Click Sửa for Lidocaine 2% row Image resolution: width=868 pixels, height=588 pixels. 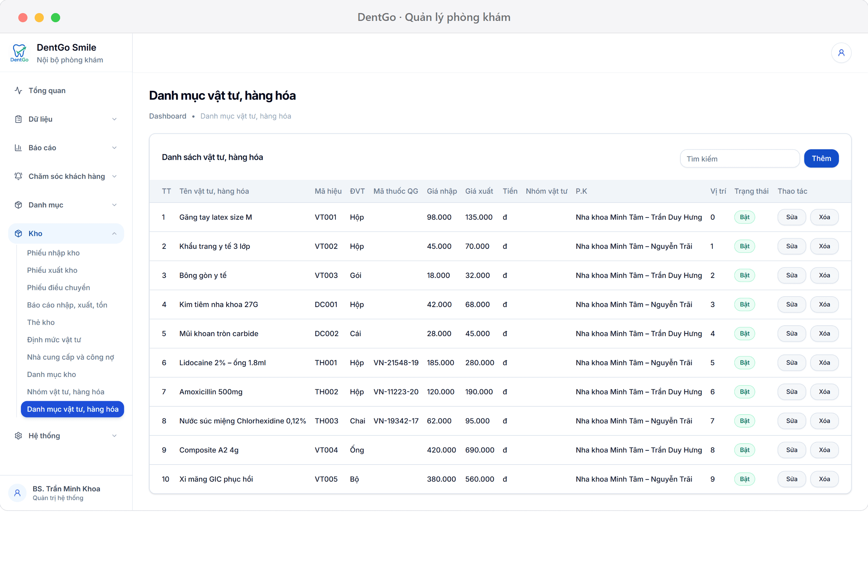(792, 363)
